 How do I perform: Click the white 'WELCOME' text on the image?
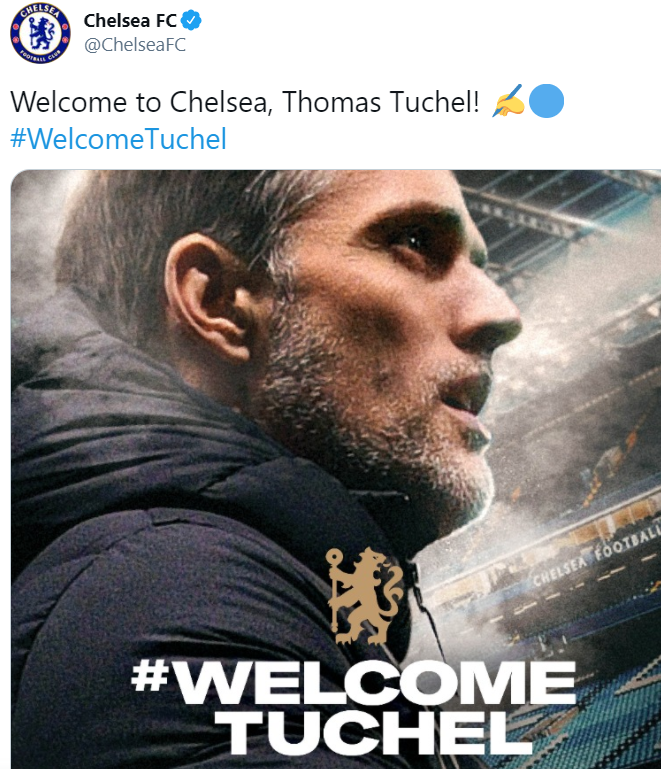375,682
